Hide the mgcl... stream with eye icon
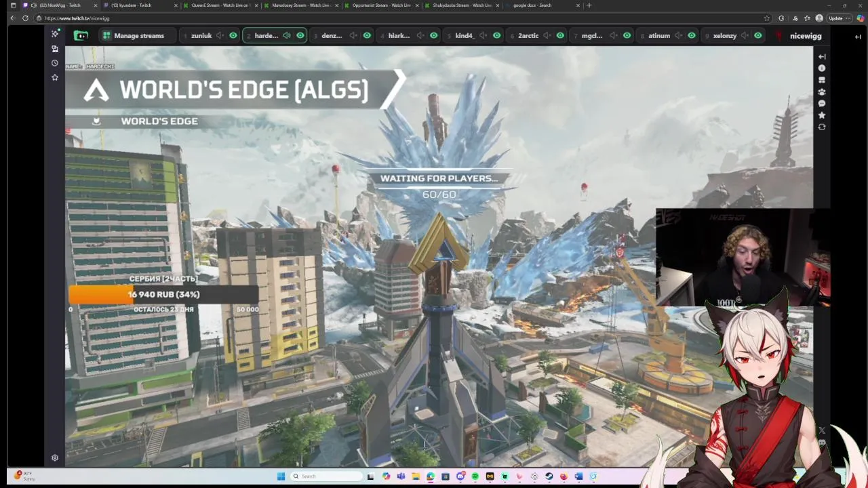 tap(627, 35)
